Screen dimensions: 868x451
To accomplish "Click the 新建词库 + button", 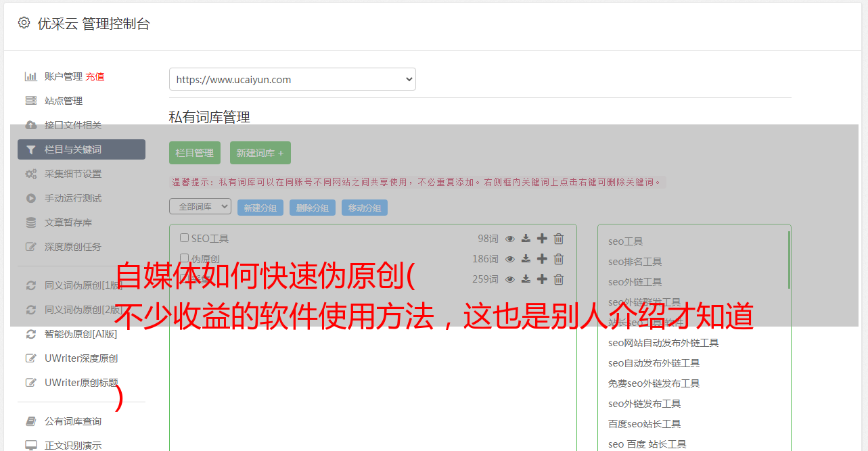I will coord(260,153).
